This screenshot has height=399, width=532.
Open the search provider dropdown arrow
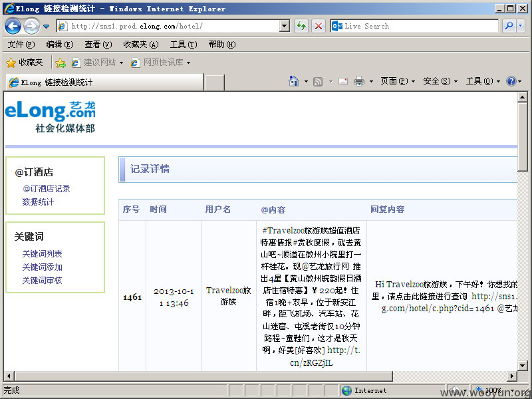click(521, 26)
